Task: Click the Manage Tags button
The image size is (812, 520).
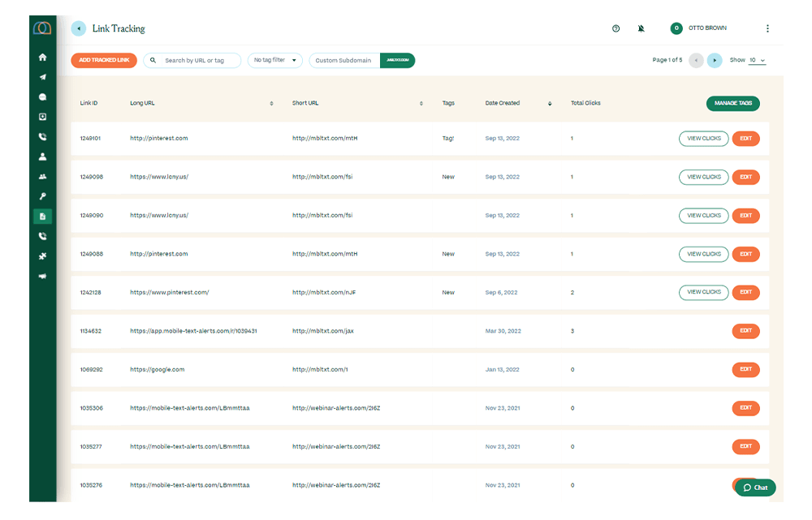Action: [x=732, y=104]
